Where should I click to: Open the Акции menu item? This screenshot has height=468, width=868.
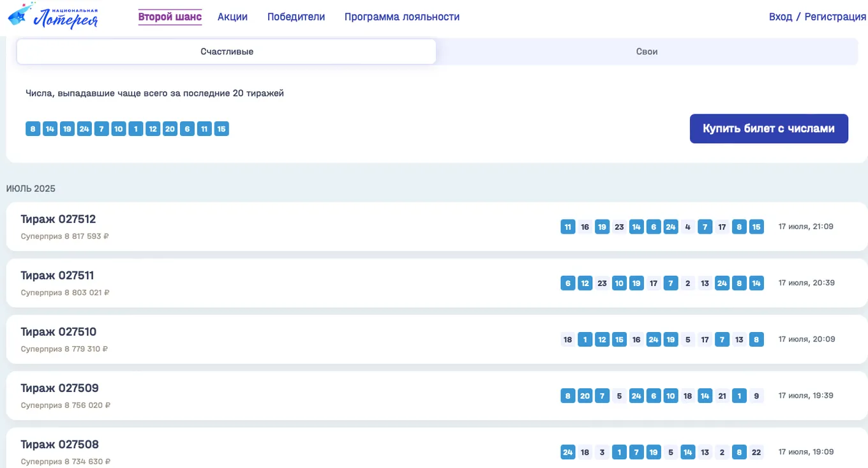[232, 17]
